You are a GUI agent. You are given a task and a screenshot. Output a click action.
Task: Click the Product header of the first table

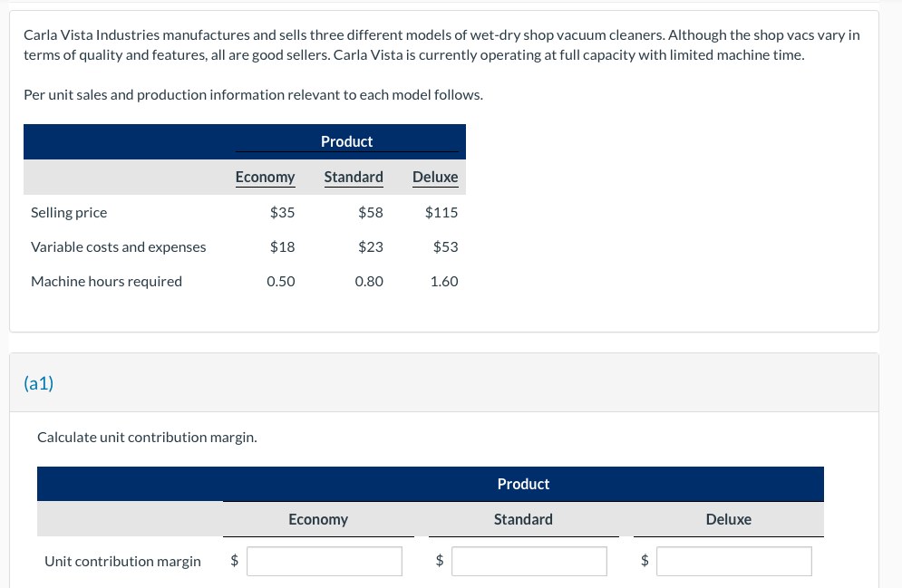point(347,141)
